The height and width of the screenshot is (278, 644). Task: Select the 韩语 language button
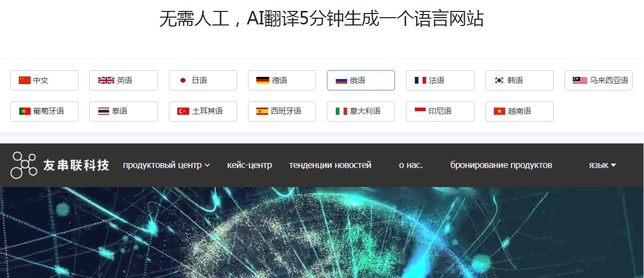(x=519, y=81)
